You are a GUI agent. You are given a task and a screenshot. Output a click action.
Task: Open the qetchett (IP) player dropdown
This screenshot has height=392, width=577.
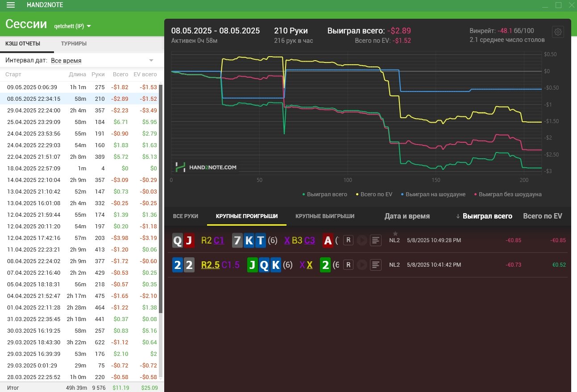pyautogui.click(x=72, y=26)
